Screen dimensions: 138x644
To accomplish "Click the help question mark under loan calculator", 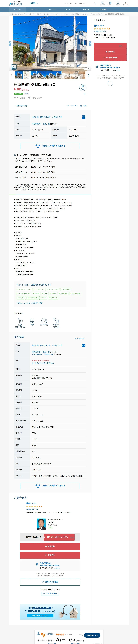I will (84, 94).
